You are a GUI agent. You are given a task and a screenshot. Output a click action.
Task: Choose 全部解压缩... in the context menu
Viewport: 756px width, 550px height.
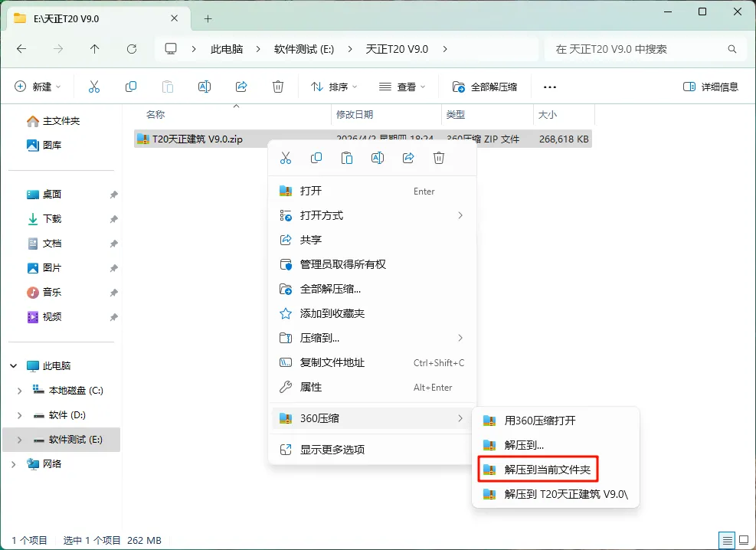372,289
